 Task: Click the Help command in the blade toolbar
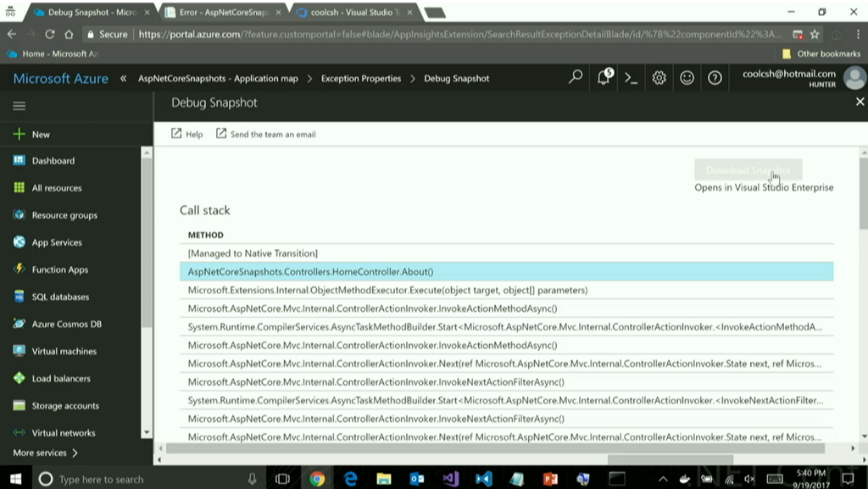187,134
